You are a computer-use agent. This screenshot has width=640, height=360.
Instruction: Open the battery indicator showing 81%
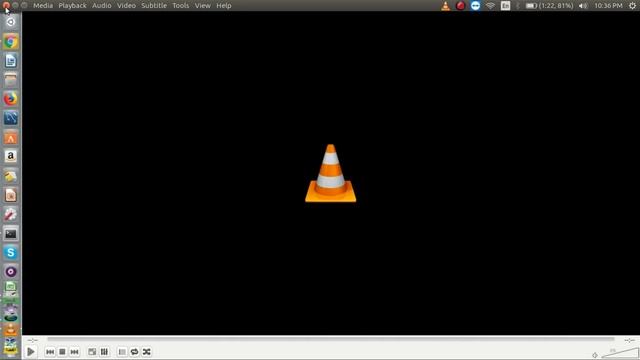pyautogui.click(x=549, y=6)
